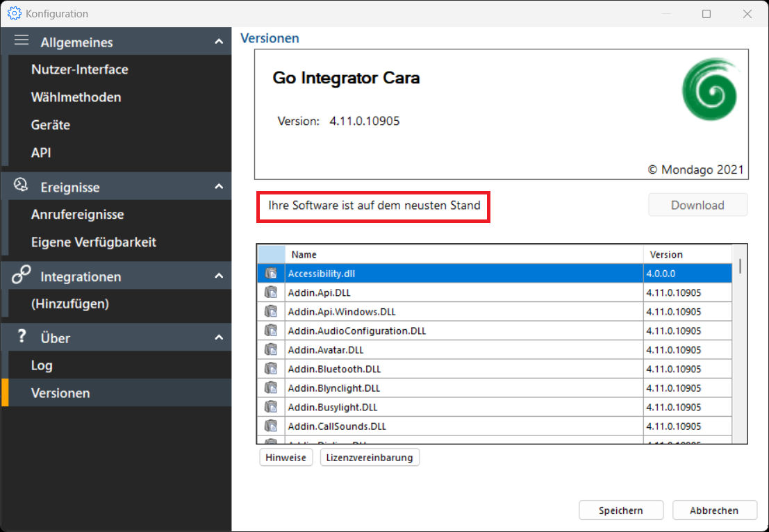769x532 pixels.
Task: Click the question mark Über icon
Action: click(22, 336)
